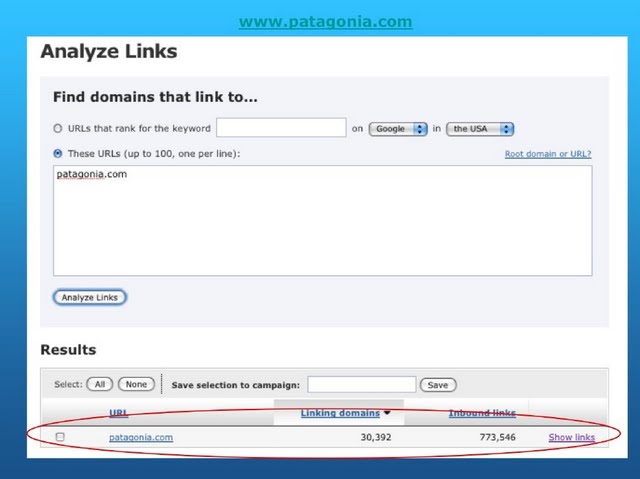640x479 pixels.
Task: Select All results button
Action: [x=100, y=384]
